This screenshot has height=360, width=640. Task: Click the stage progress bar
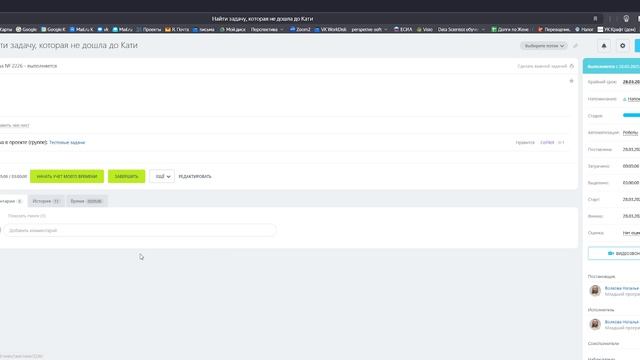(631, 116)
